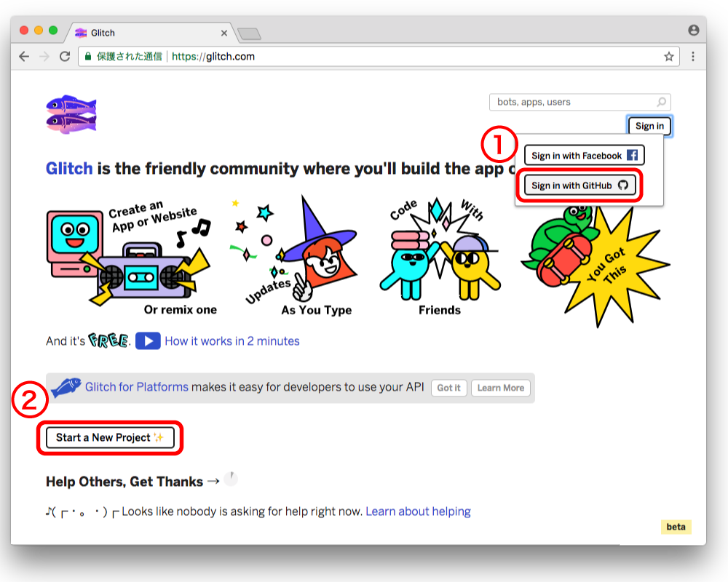Click the secure lock icon in the address bar
This screenshot has width=728, height=582.
point(87,55)
